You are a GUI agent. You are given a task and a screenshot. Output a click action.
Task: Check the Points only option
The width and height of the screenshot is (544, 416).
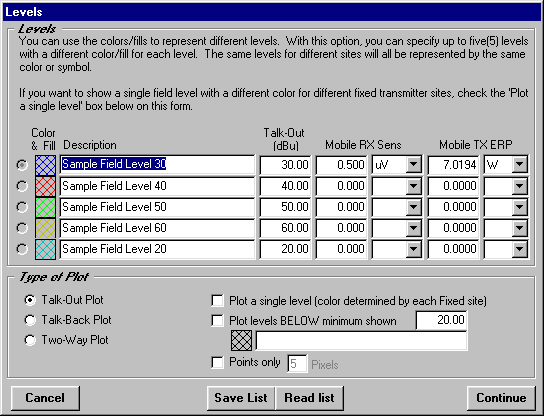(x=218, y=363)
